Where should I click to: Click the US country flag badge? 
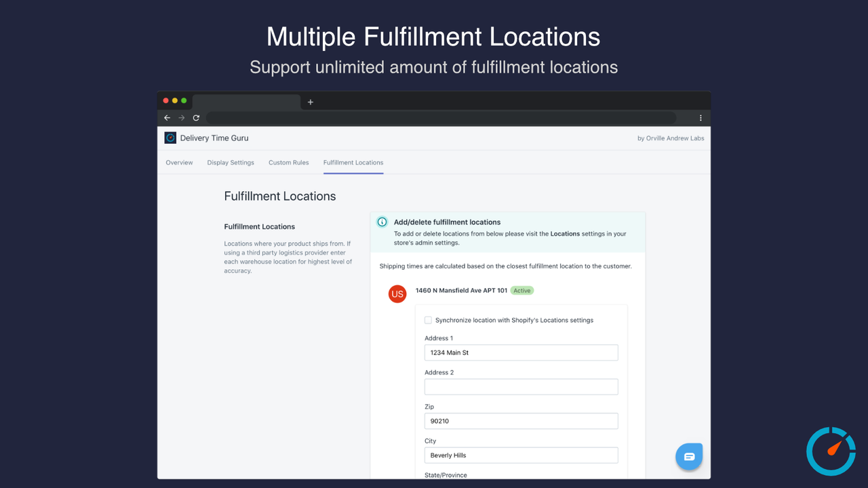[397, 294]
